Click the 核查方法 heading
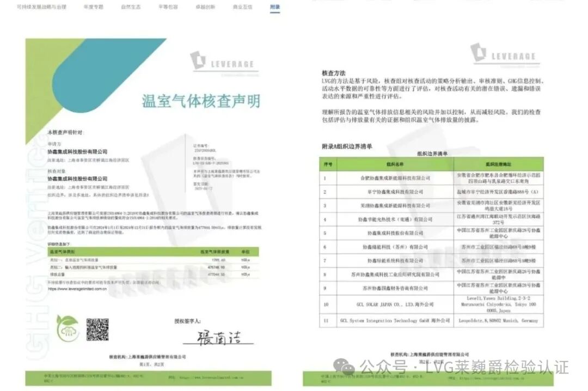This screenshot has width=588, height=391. coord(334,73)
